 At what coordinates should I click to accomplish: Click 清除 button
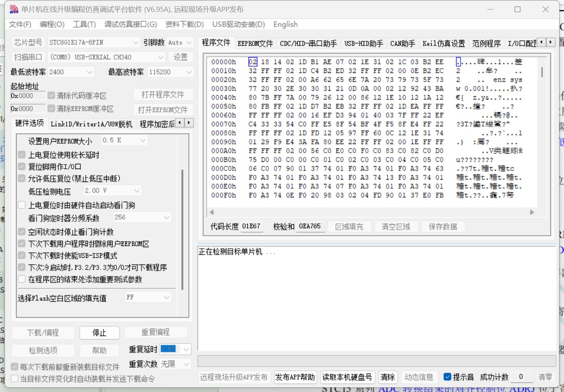387,377
